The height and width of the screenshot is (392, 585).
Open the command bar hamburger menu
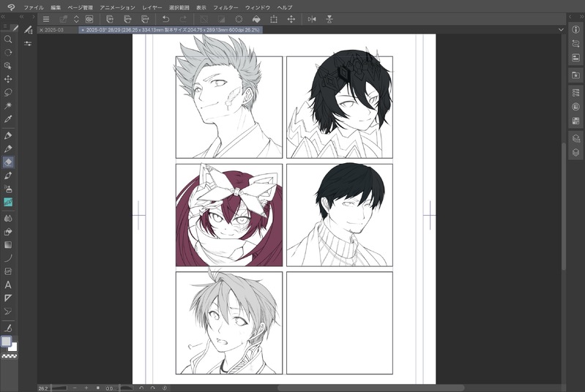pos(46,19)
